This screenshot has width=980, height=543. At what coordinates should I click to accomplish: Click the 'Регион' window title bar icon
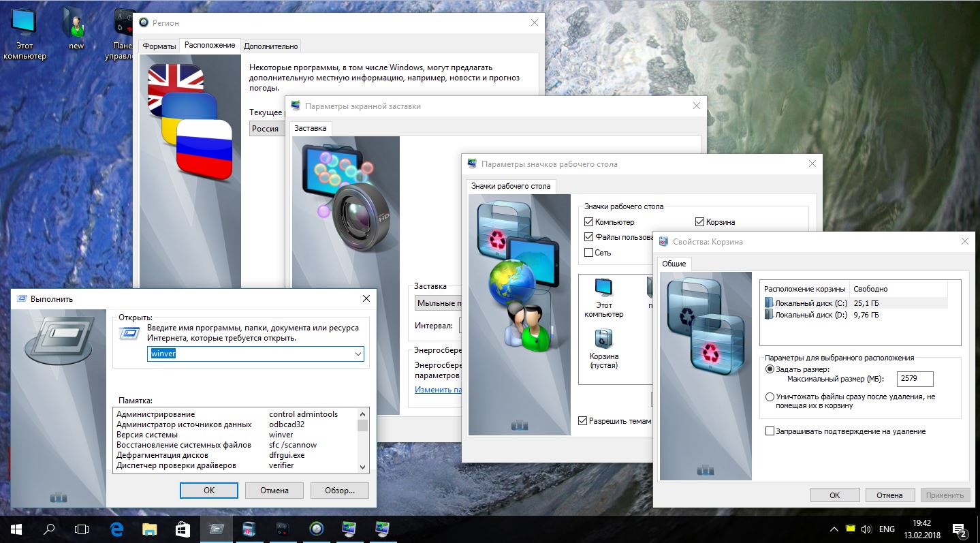tap(144, 22)
